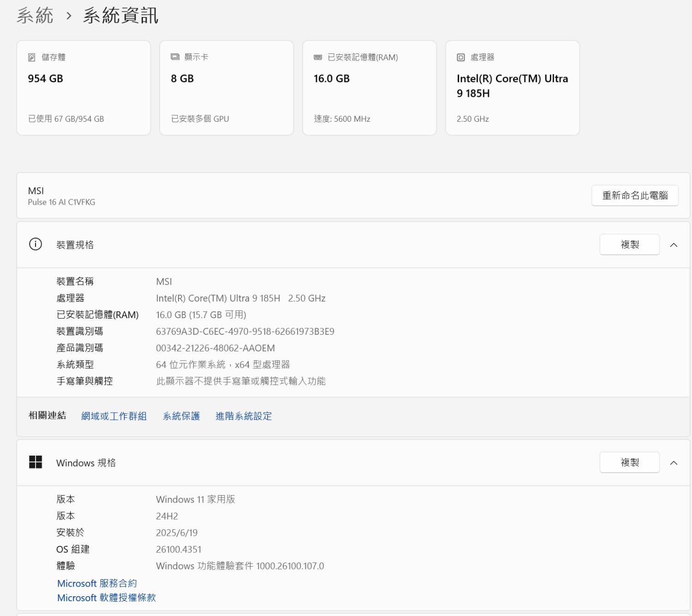Click 裝置名稱 label
Viewport: 692px width, 616px height.
pos(75,281)
